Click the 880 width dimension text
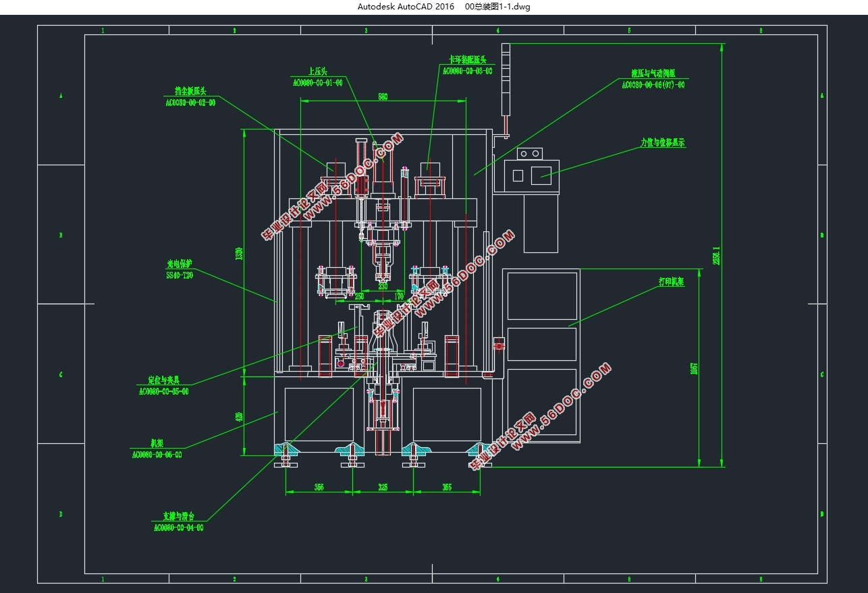The image size is (868, 593). [x=383, y=97]
